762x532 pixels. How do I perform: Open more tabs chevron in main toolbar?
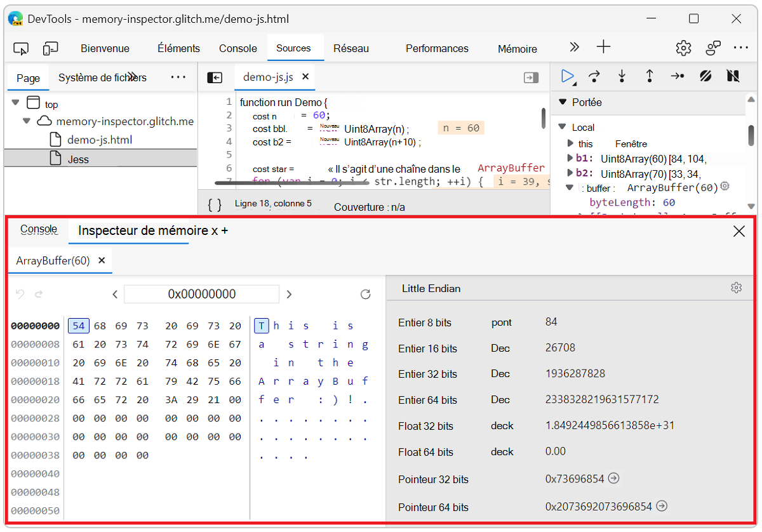tap(574, 48)
